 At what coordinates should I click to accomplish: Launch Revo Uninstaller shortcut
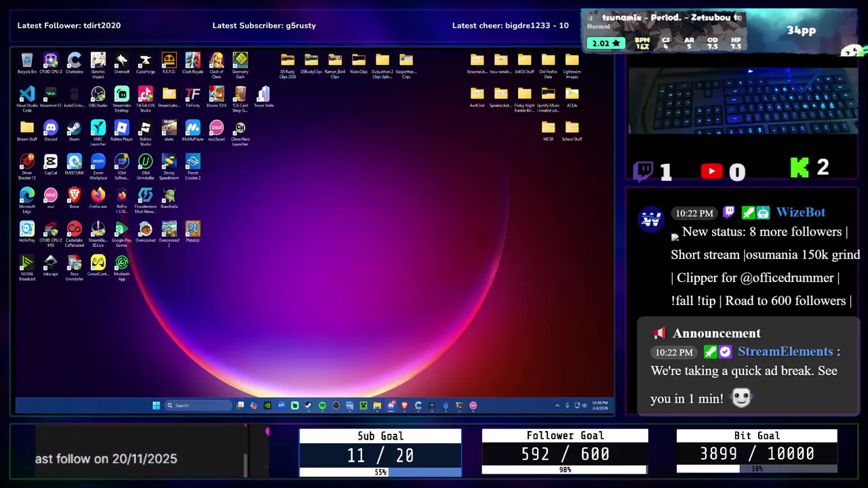75,268
